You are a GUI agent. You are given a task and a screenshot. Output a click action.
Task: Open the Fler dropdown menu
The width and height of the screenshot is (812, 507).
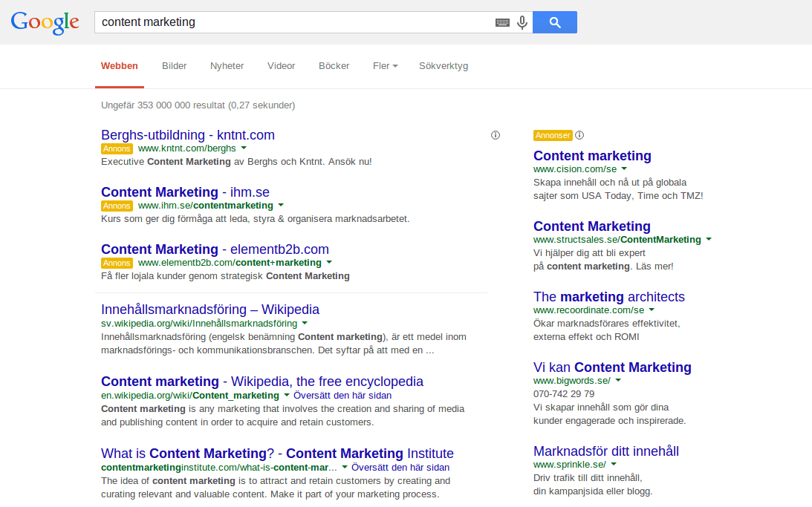click(386, 66)
